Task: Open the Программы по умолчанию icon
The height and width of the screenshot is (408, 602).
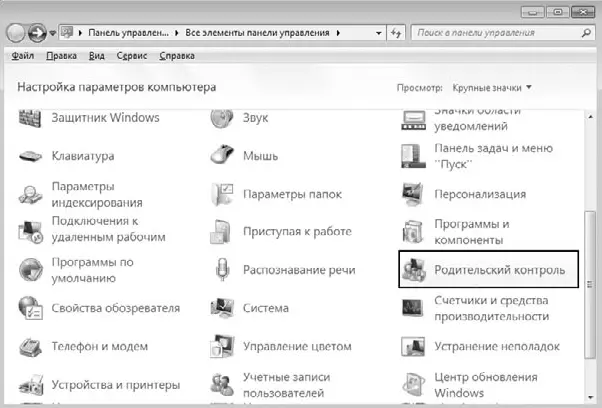Action: click(31, 270)
